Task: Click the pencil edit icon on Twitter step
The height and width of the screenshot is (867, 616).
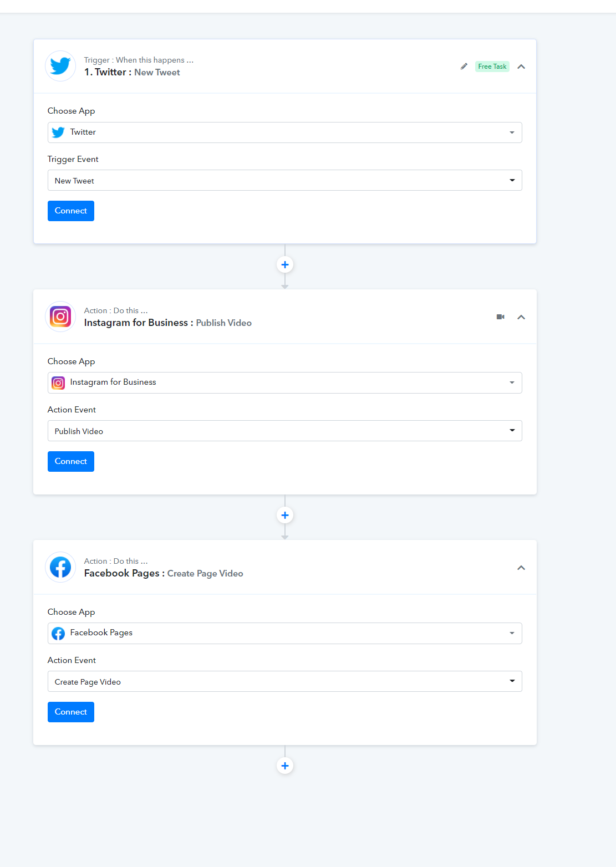Action: pyautogui.click(x=464, y=67)
